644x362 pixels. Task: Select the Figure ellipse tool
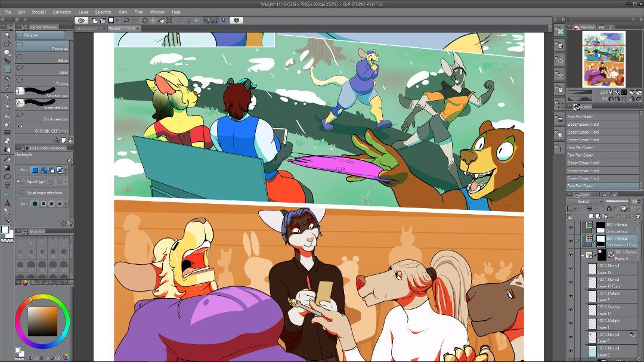pos(7,177)
